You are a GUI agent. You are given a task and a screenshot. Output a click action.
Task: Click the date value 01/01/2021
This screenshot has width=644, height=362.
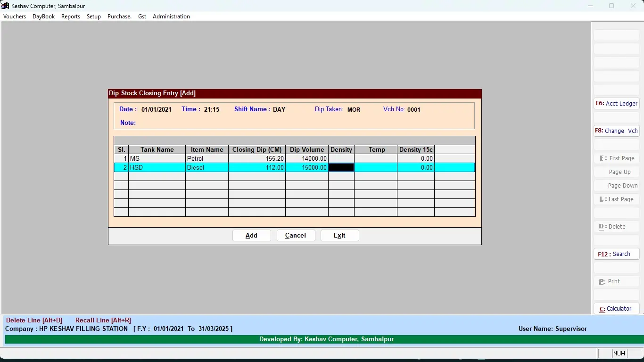click(x=157, y=109)
